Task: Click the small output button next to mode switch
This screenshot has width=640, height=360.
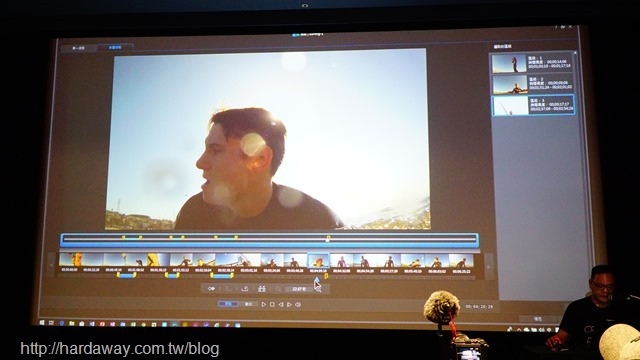Action: click(249, 304)
